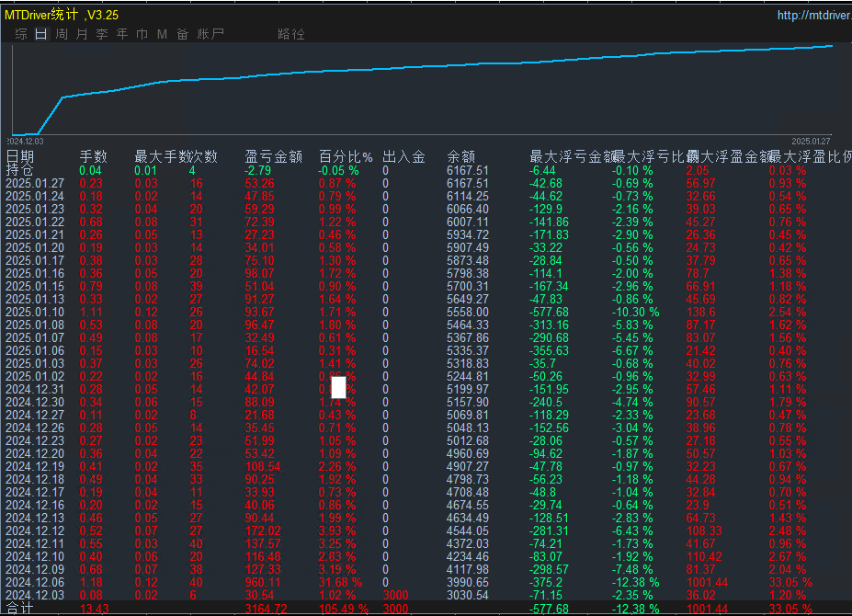Click the 1.18 lots value
This screenshot has height=616, width=852.
(x=91, y=582)
